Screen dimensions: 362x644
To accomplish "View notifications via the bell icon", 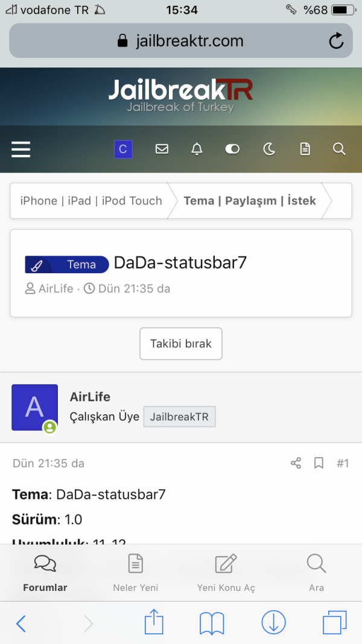I will (x=197, y=149).
